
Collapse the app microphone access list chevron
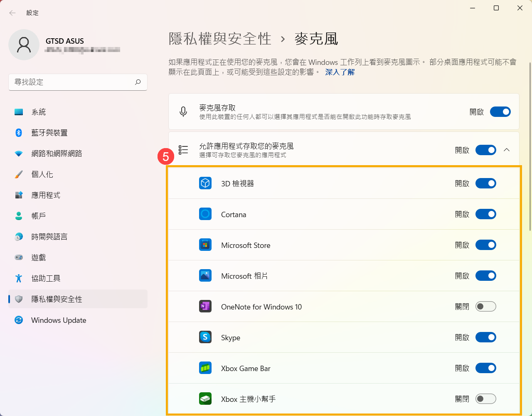pos(507,150)
